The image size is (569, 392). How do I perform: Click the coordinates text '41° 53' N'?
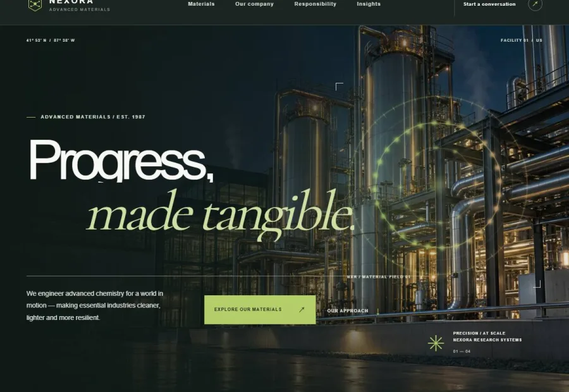coord(36,40)
